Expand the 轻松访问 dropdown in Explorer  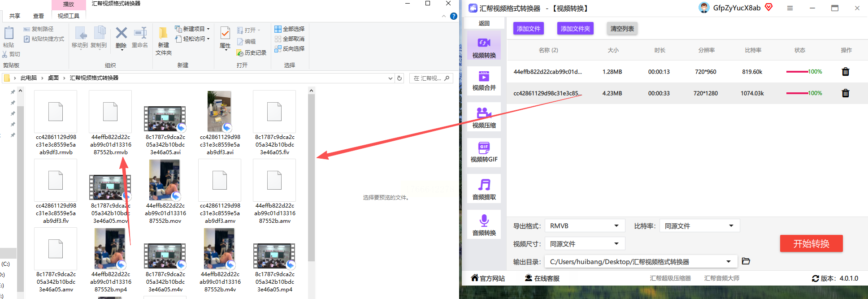coord(208,39)
